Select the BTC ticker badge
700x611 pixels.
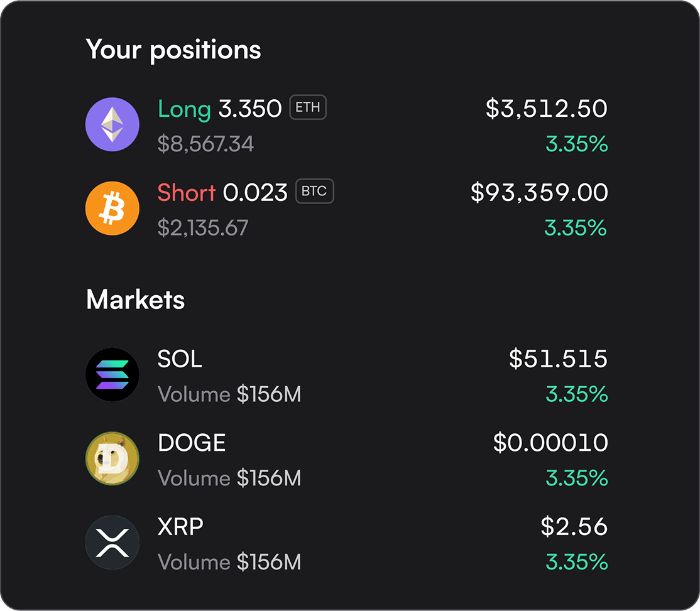(314, 192)
